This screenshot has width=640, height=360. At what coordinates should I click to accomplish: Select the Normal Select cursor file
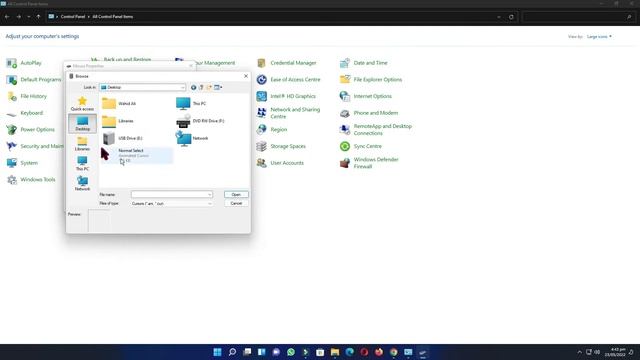pyautogui.click(x=136, y=156)
